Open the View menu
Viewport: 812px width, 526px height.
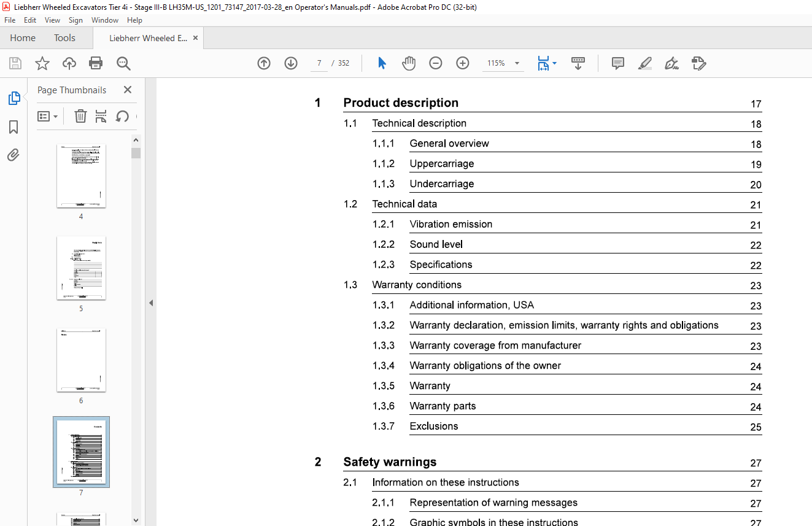click(x=52, y=20)
